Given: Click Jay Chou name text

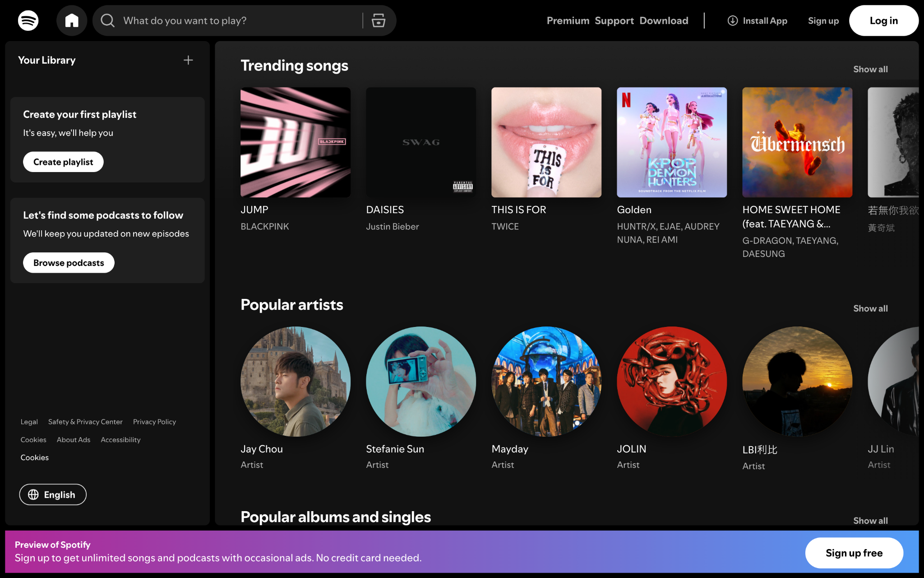Looking at the screenshot, I should (x=262, y=449).
